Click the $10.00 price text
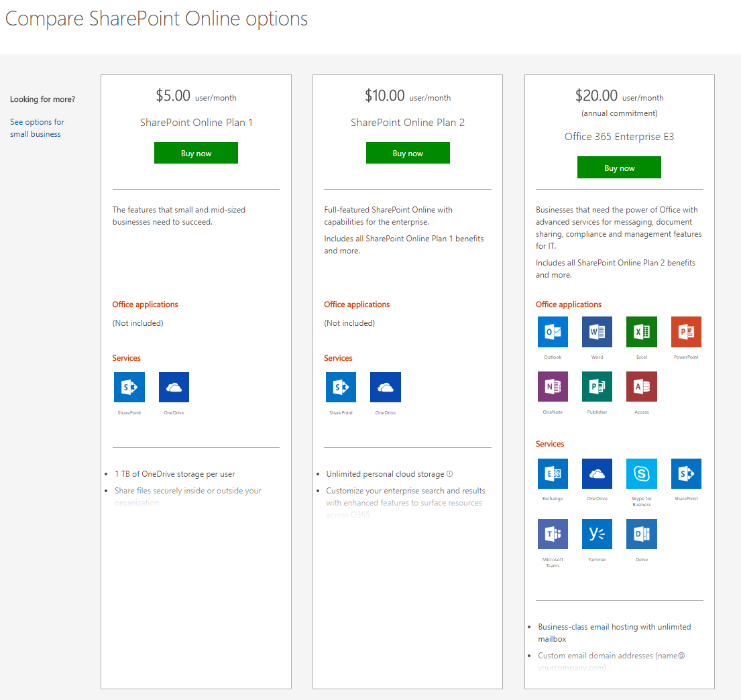741x700 pixels. 385,95
